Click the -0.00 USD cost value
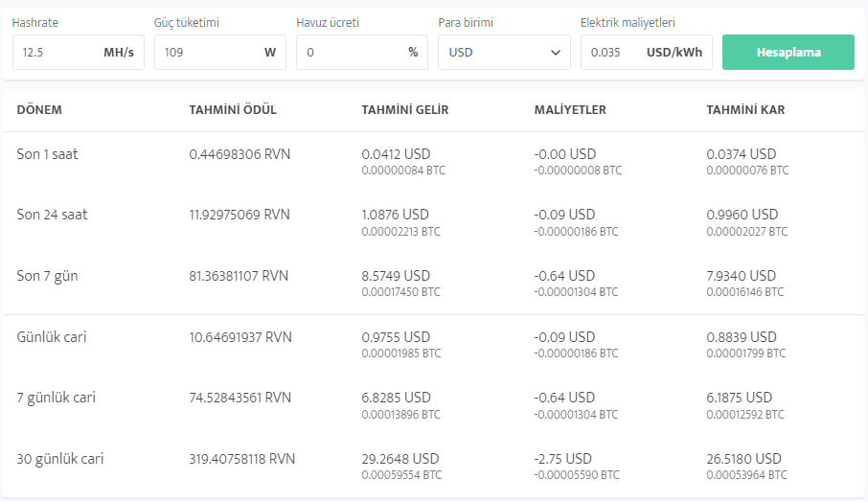 [x=564, y=154]
